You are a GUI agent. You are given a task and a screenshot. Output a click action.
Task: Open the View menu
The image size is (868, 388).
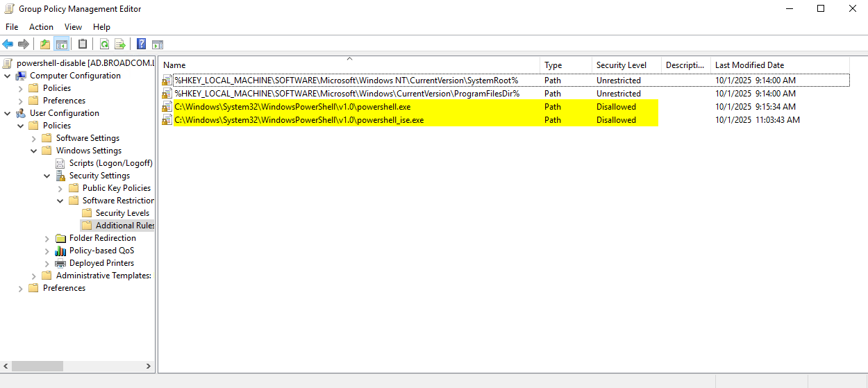click(73, 27)
